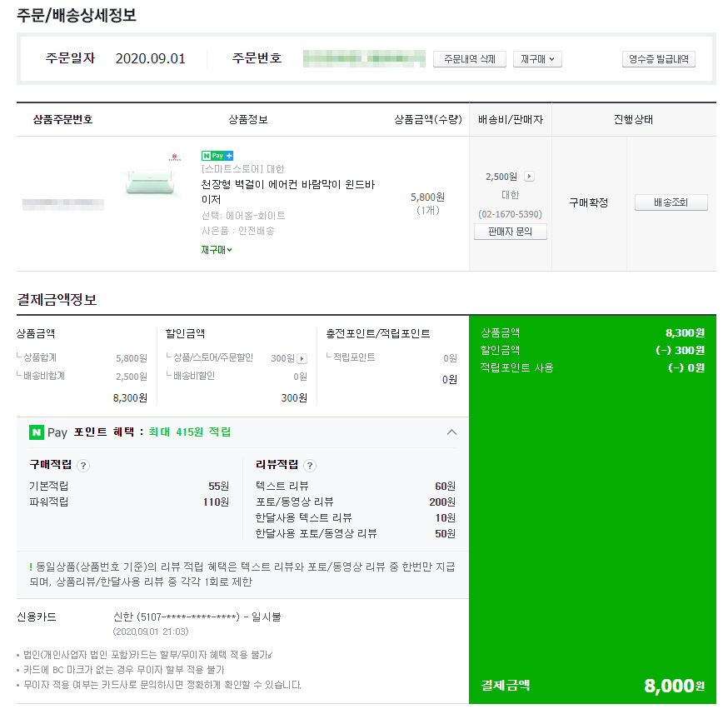
Task: Click the 판매자 문의 button
Action: (x=511, y=232)
